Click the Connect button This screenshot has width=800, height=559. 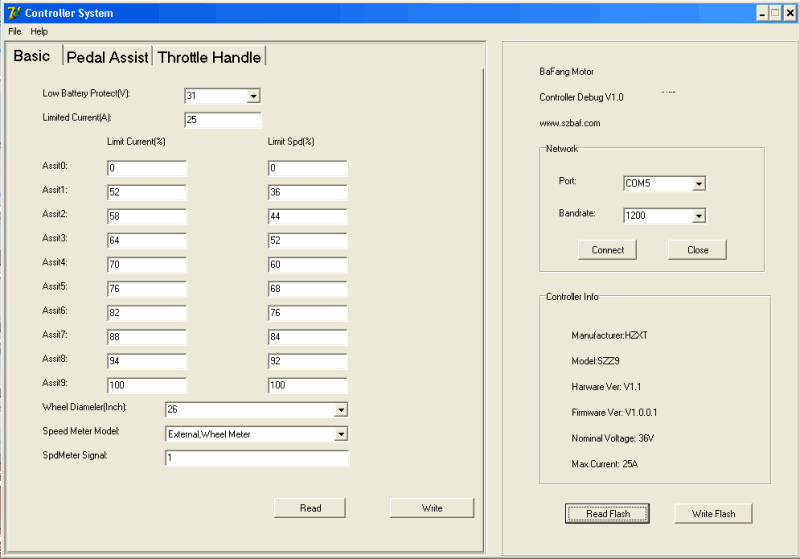pos(607,250)
